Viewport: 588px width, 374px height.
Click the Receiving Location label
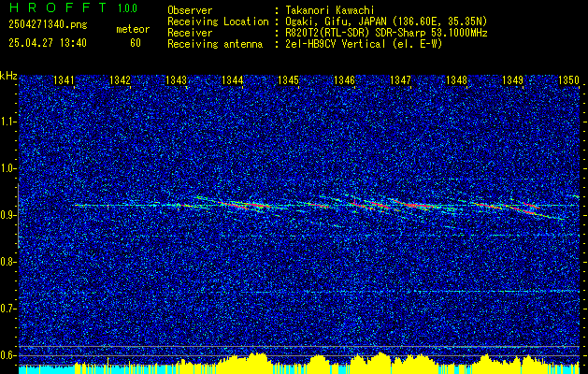[218, 22]
